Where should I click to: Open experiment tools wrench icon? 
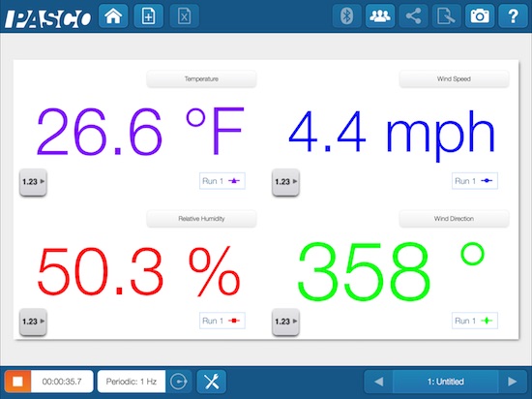click(x=212, y=382)
